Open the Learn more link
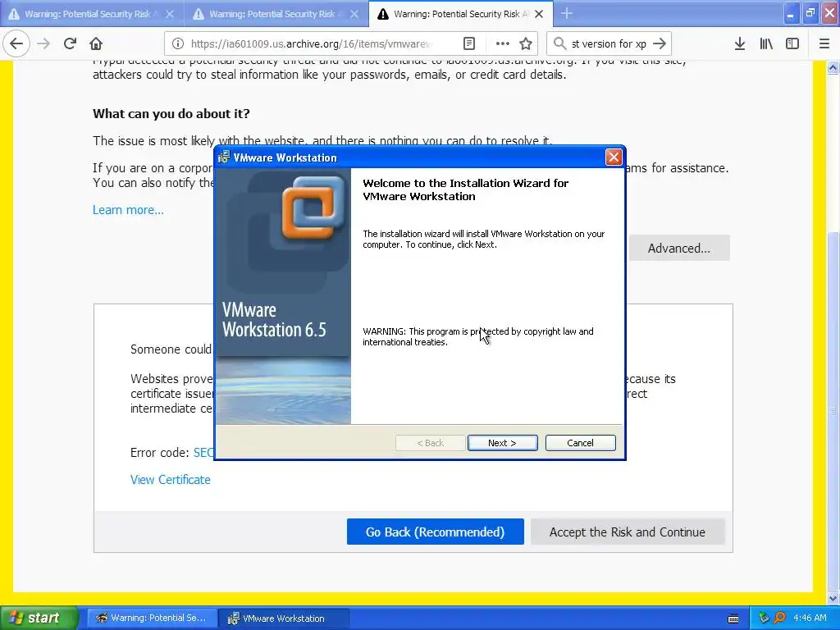Screen dimensions: 840x630 coord(128,210)
